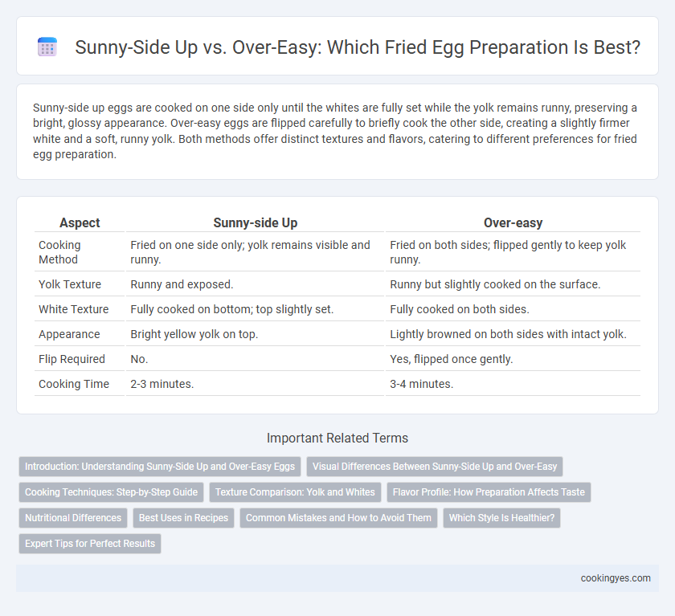
Task: Click the Nutritional Differences tag
Action: pos(73,518)
